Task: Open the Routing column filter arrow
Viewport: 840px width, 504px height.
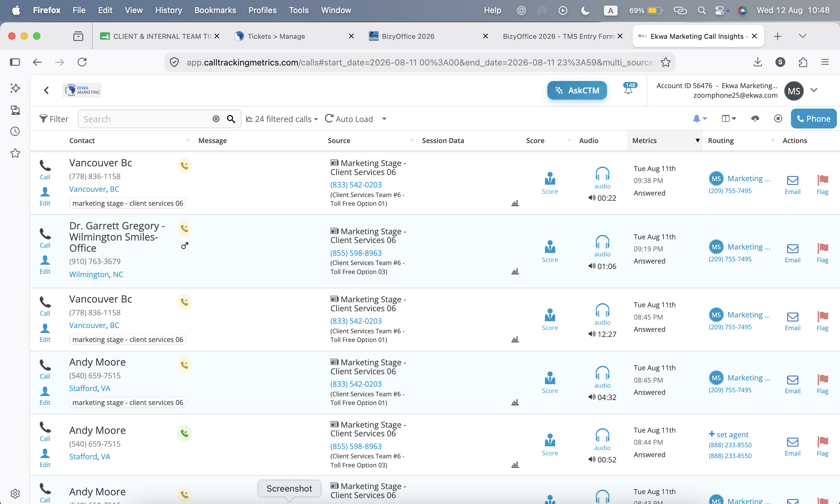Action: coord(772,141)
